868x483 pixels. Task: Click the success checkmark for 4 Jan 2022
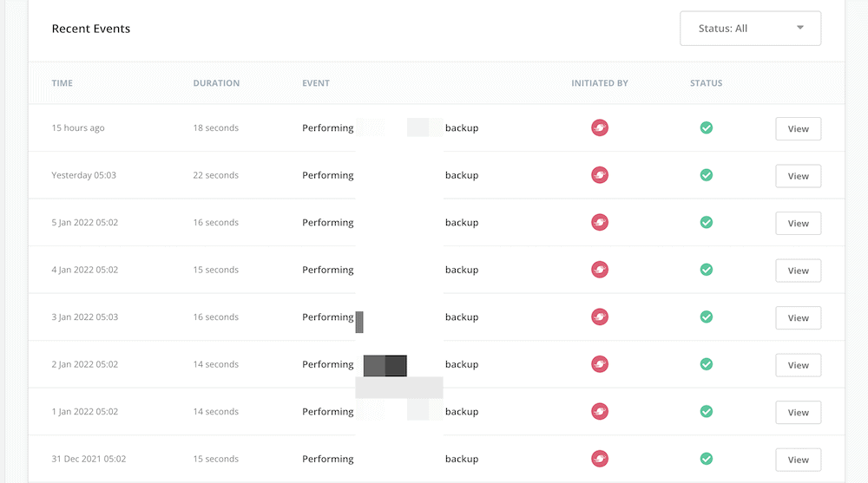pyautogui.click(x=707, y=270)
